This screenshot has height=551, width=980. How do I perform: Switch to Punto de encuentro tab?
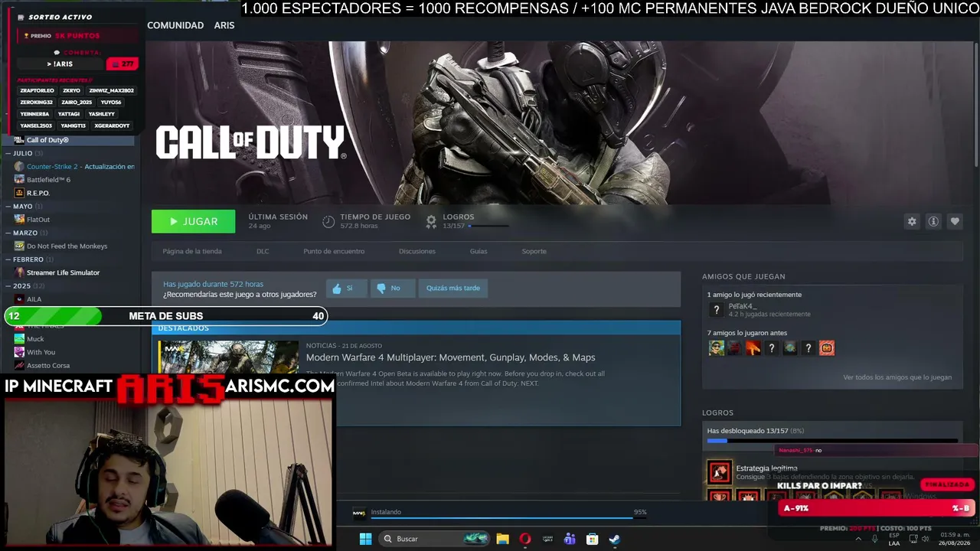[x=334, y=251]
